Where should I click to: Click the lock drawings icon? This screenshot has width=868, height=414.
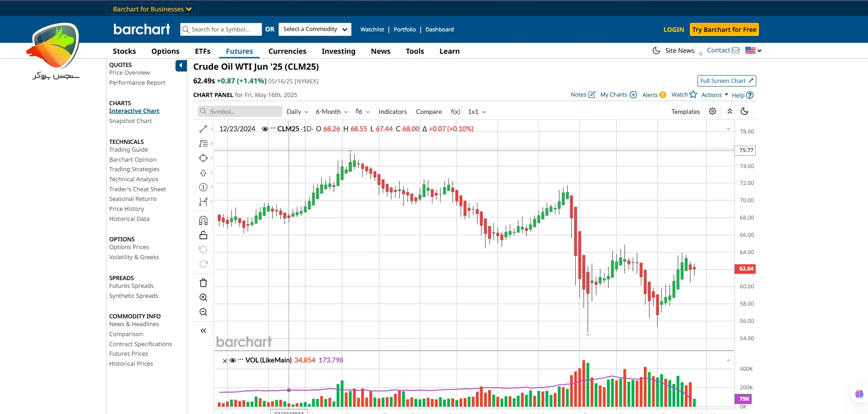[203, 235]
